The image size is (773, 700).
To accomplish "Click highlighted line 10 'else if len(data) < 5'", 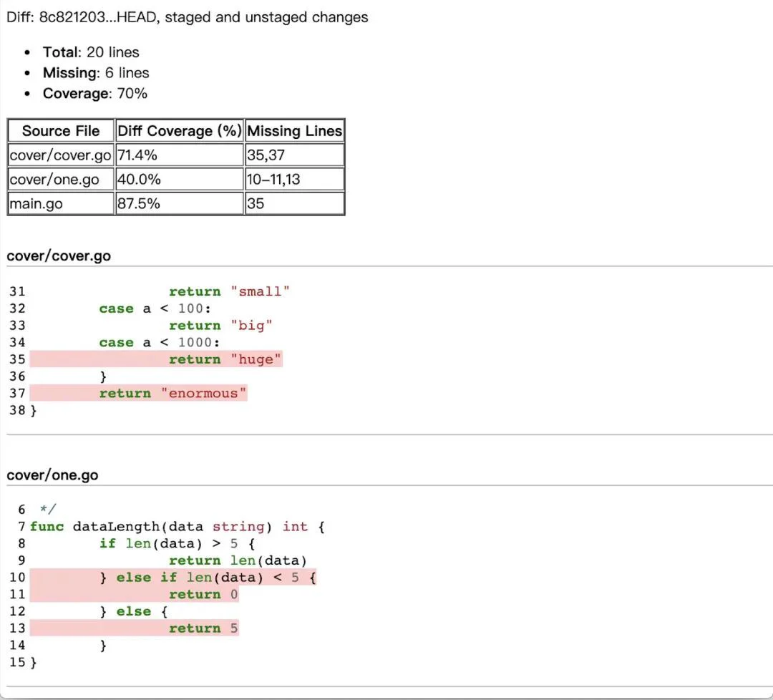I will (173, 578).
